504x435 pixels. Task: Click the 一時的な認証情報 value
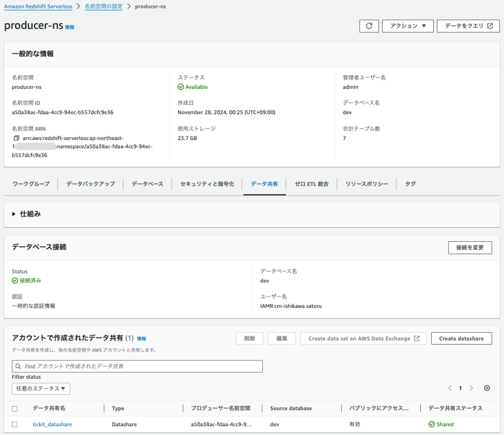point(34,306)
